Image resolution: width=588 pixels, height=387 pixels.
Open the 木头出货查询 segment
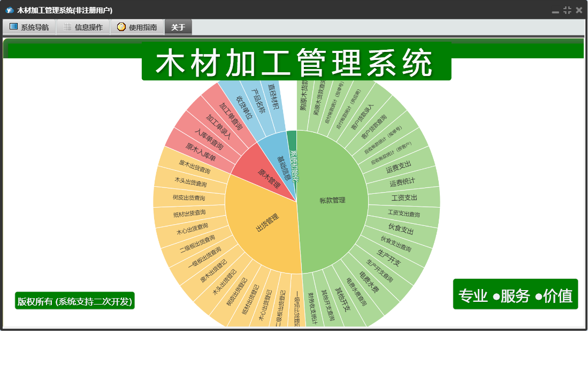click(190, 182)
